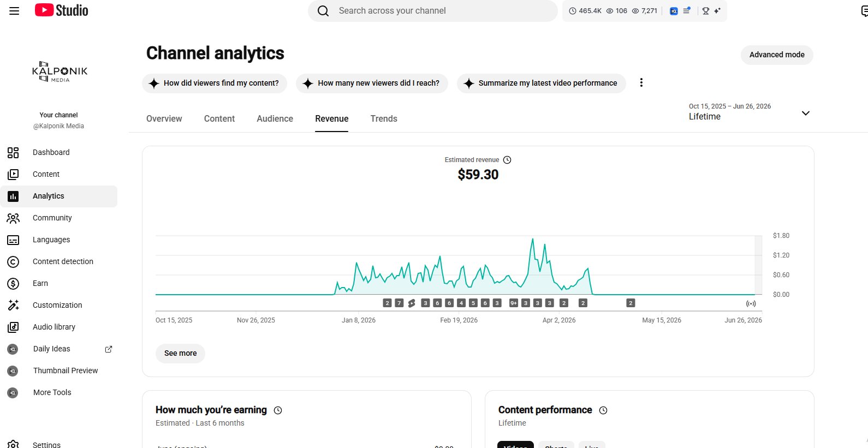The image size is (868, 448).
Task: Switch to the Overview tab
Action: coord(164,118)
